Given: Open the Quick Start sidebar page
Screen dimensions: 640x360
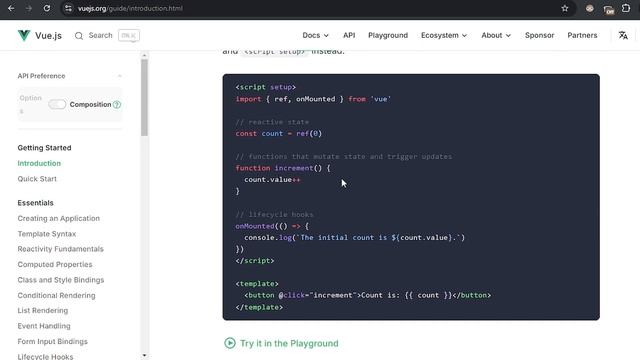Looking at the screenshot, I should 37,179.
